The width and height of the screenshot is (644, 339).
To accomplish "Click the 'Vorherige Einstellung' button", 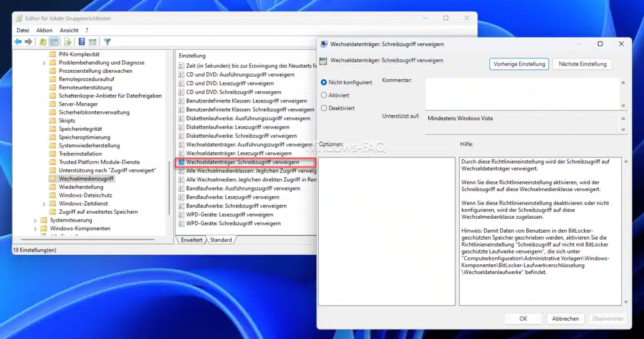I will tap(519, 64).
